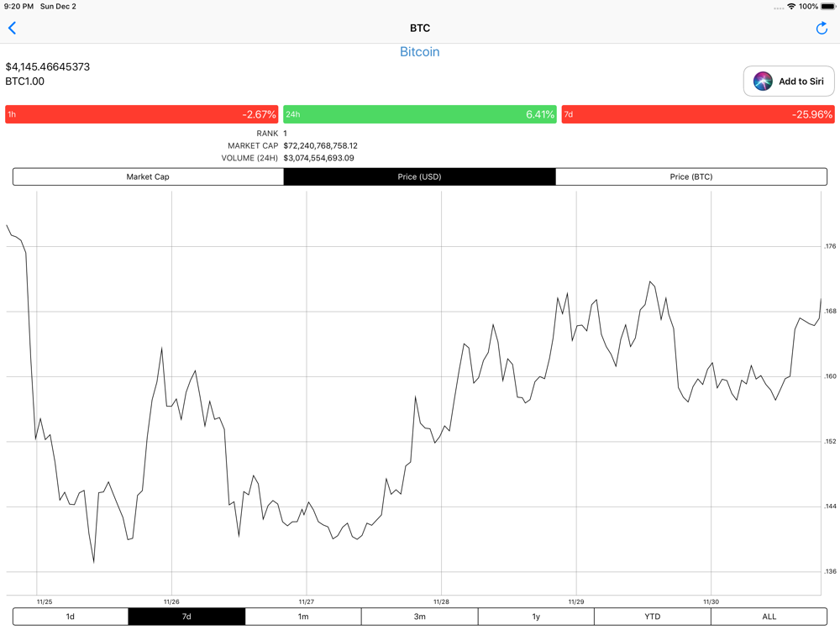Set chart range to 3m

tap(419, 617)
